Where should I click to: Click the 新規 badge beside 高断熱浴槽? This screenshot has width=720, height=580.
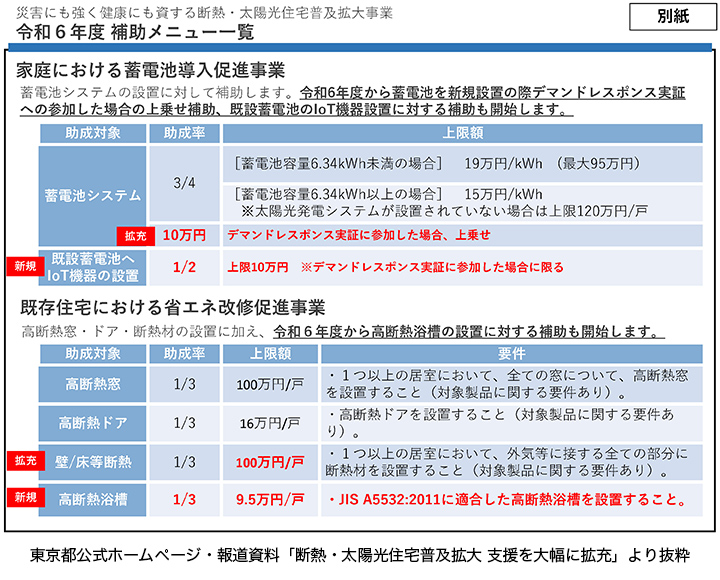tap(22, 497)
